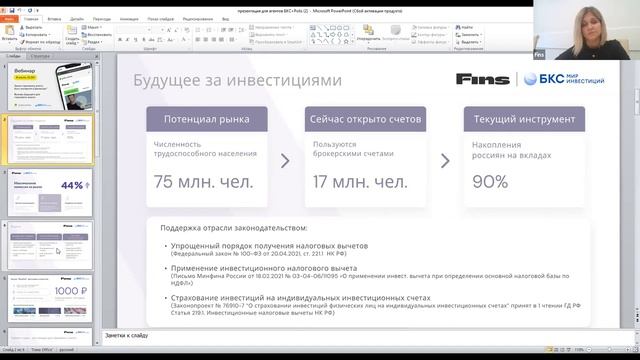The width and height of the screenshot is (640, 360).
Task: Switch to the Animations (Анимация) ribbon tab
Action: point(129,19)
